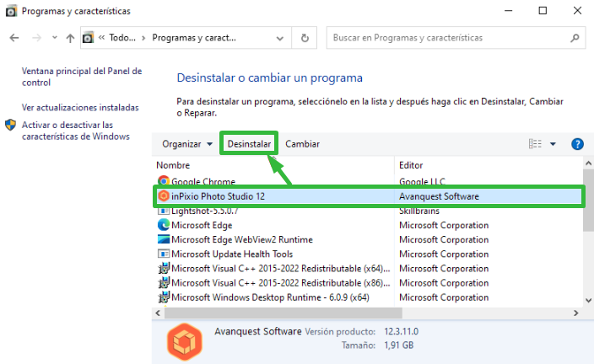594x364 pixels.
Task: Open Activar o desactivar las características de Windows
Action: pos(76,131)
